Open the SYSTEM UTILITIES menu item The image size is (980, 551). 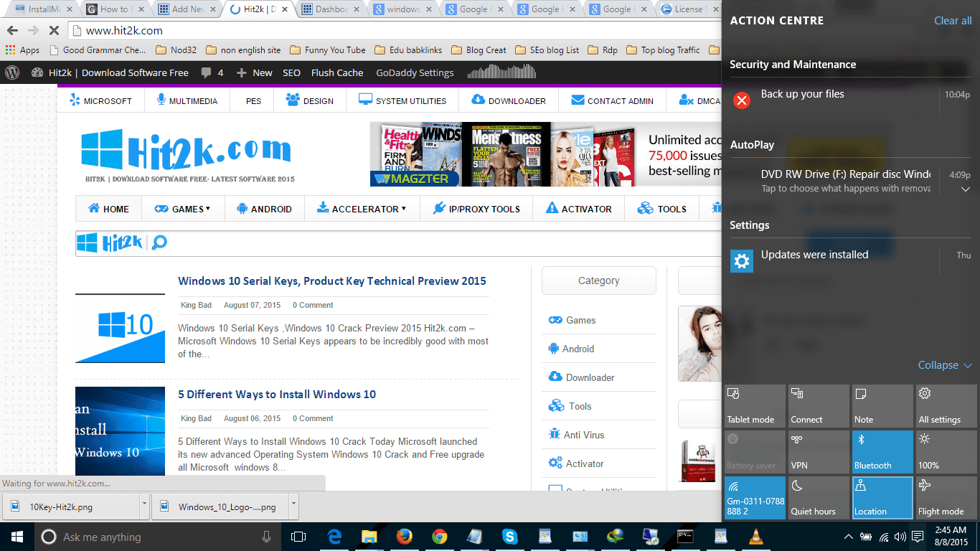coord(402,100)
